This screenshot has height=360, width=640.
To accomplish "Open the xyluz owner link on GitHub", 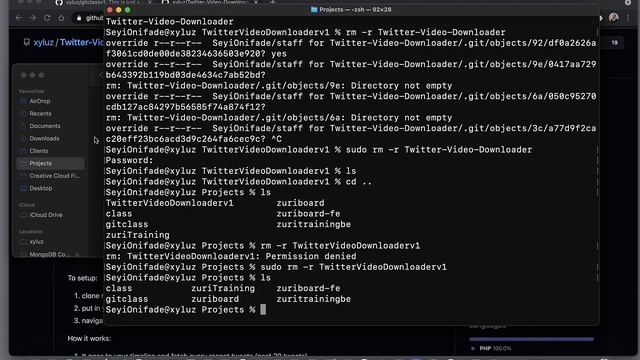I will coord(44,42).
